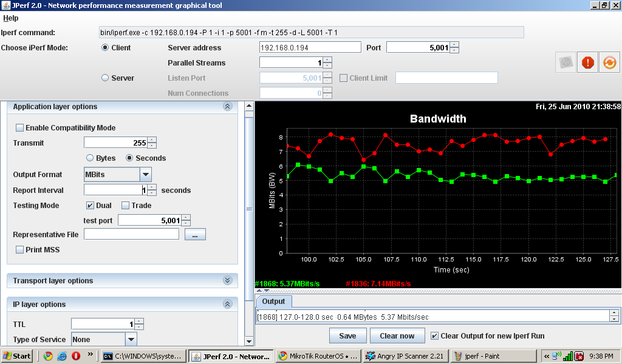Increase the Port spinner value
The height and width of the screenshot is (364, 622).
[454, 45]
